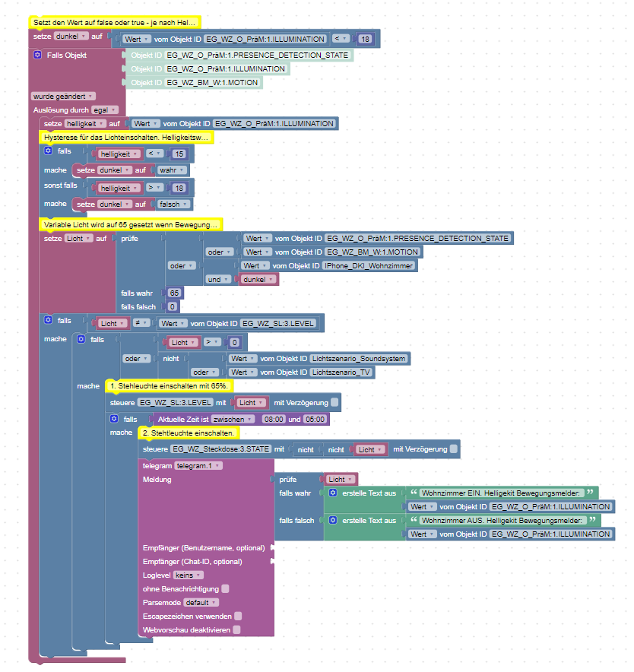Enable ohne Benachrichtigung checkbox
The image size is (634, 672).
225,589
